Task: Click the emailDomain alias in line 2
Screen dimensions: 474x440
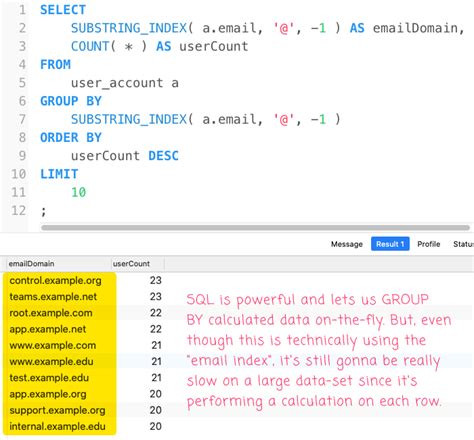Action: pos(415,28)
